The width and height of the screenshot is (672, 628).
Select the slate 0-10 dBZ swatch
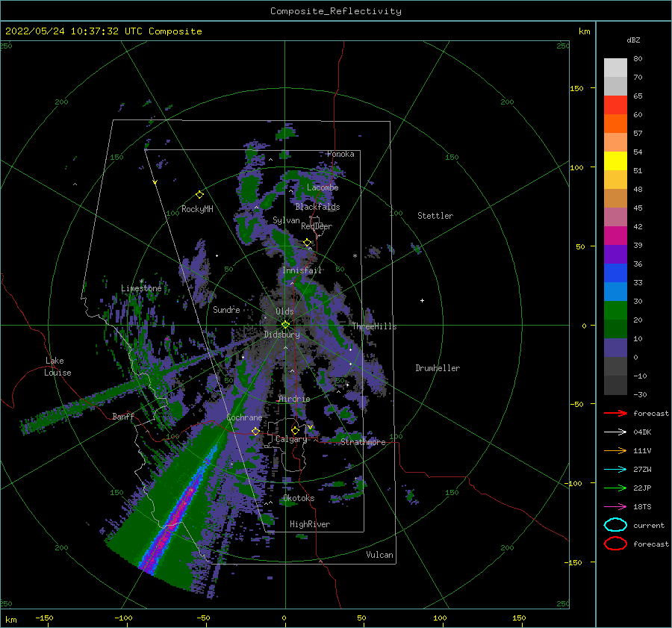tap(615, 347)
